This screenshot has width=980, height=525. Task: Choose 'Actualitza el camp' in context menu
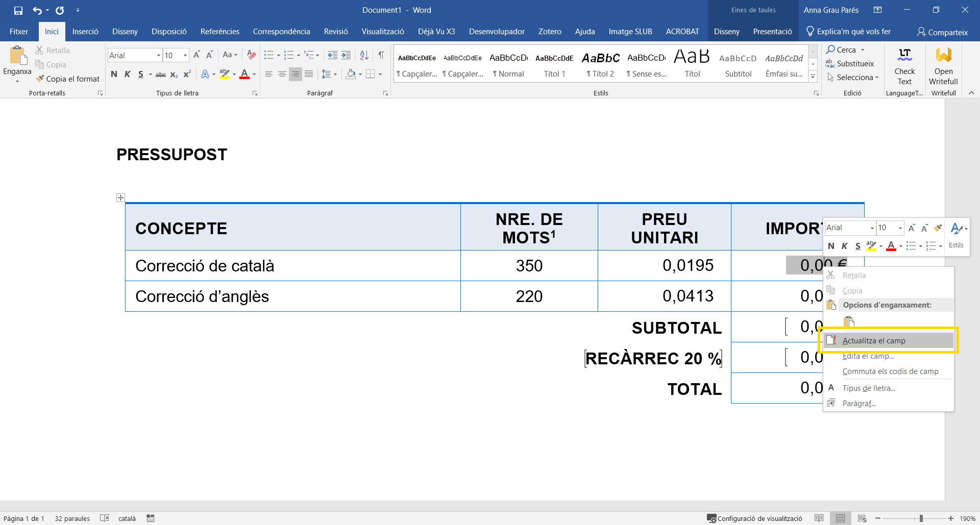pos(873,340)
